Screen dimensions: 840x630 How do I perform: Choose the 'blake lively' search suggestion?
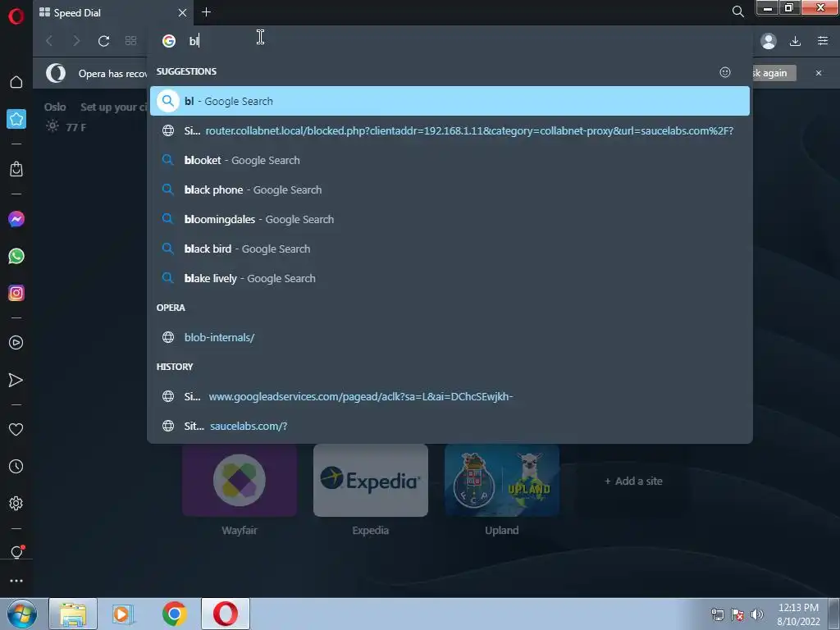(450, 278)
